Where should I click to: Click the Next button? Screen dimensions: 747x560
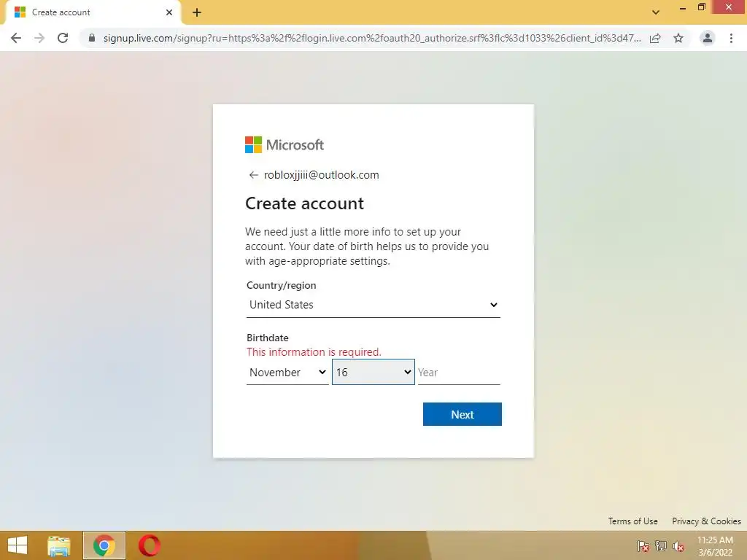[462, 414]
